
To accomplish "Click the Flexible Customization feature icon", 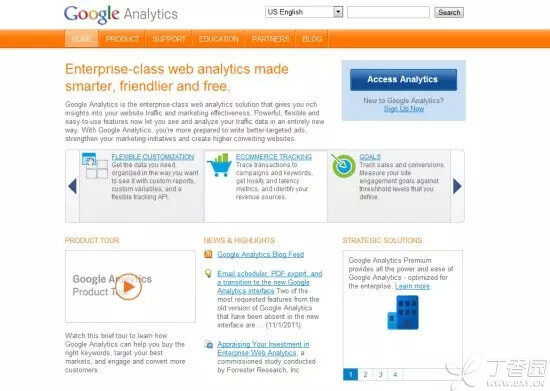I will (x=95, y=166).
